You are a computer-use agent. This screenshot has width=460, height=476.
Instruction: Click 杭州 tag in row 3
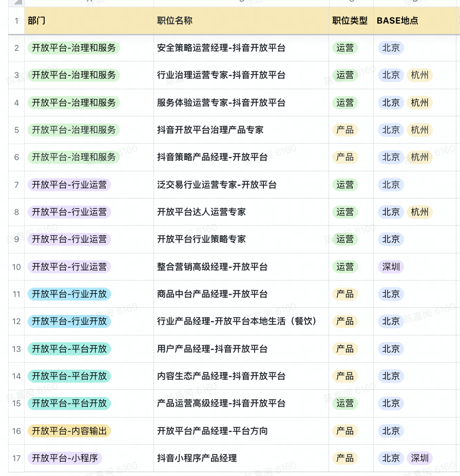[x=419, y=75]
